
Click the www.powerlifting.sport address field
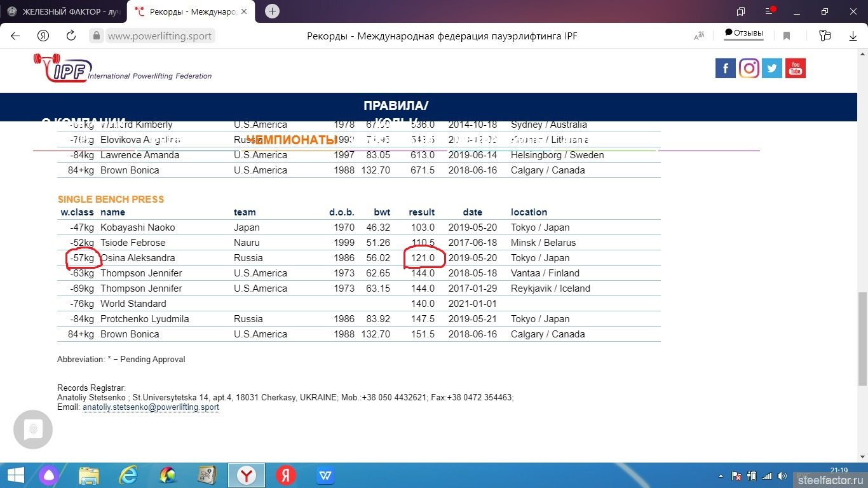[x=159, y=36]
